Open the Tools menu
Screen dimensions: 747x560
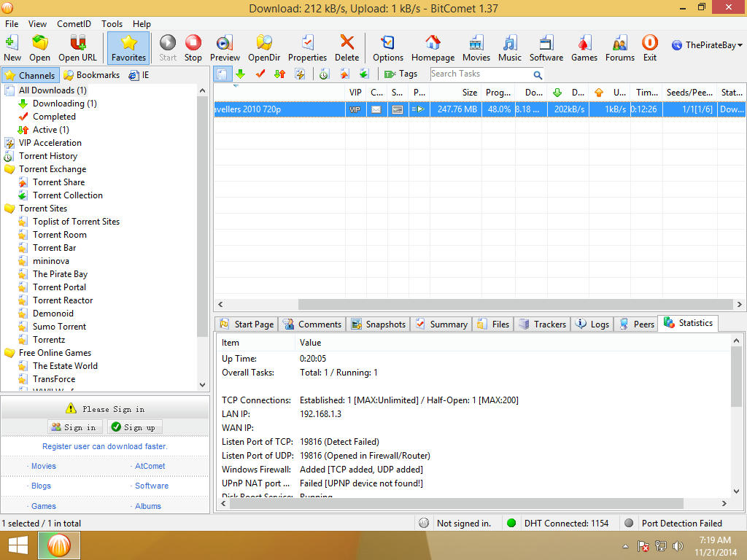point(112,24)
